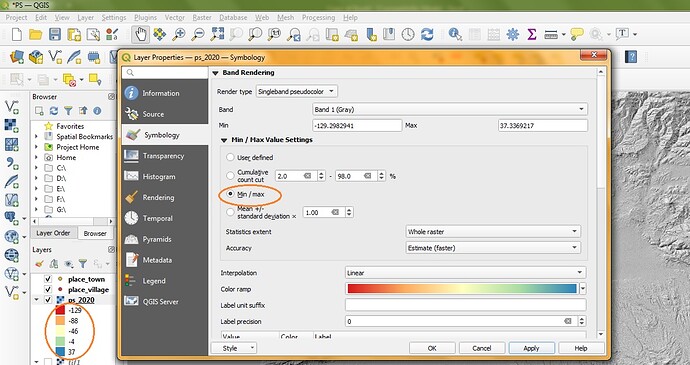The height and width of the screenshot is (365, 690).
Task: Click the Help contents question mark icon
Action: [631, 57]
